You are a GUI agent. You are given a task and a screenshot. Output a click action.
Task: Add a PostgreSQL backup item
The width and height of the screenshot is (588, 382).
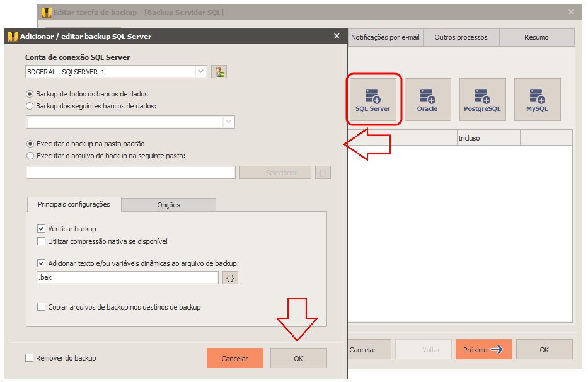(482, 100)
